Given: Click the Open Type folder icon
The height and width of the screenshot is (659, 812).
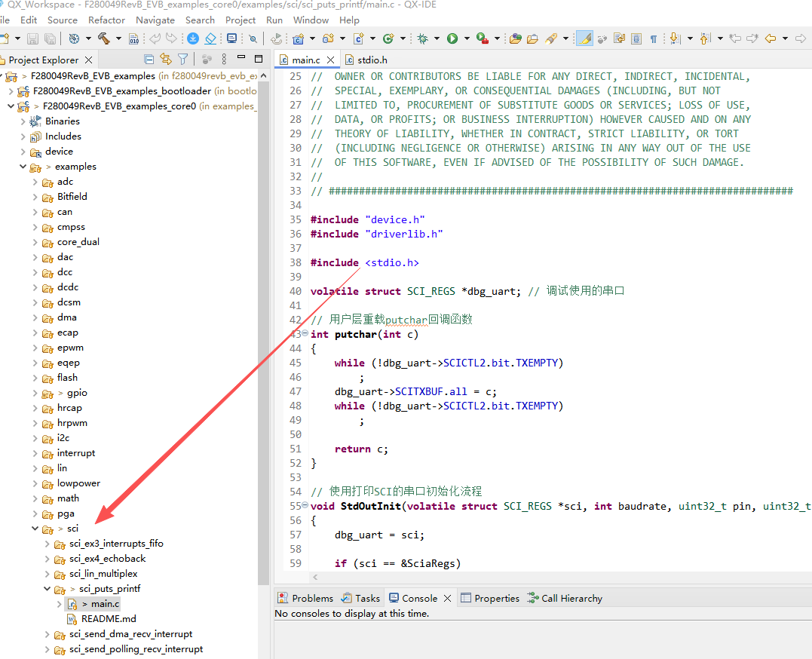Looking at the screenshot, I should click(515, 38).
